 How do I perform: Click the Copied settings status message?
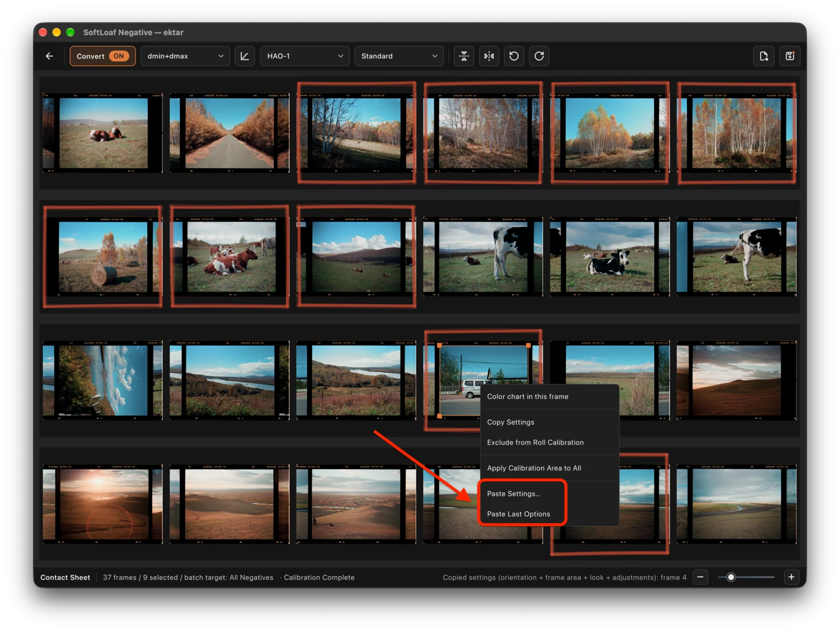564,577
